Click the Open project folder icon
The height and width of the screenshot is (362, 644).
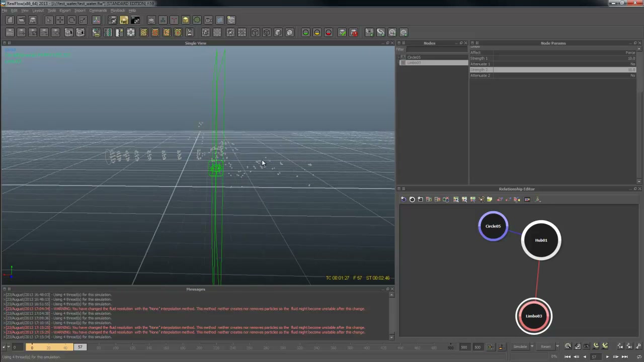click(x=21, y=20)
